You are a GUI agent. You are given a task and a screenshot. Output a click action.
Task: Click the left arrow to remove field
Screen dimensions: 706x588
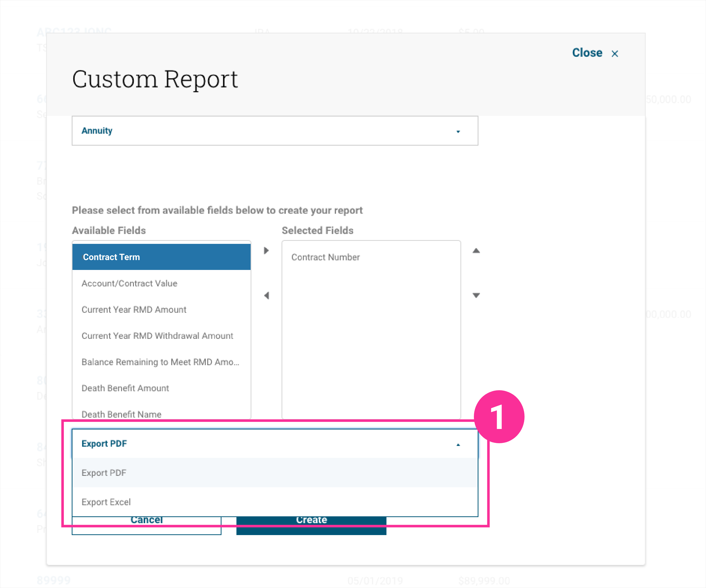point(266,296)
